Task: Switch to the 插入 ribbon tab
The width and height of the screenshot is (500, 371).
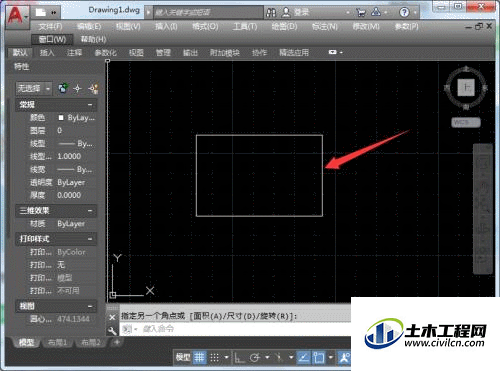Action: (47, 53)
